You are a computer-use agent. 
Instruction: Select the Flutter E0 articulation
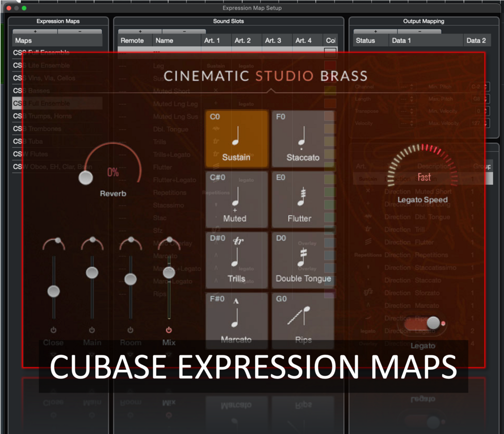(x=303, y=199)
